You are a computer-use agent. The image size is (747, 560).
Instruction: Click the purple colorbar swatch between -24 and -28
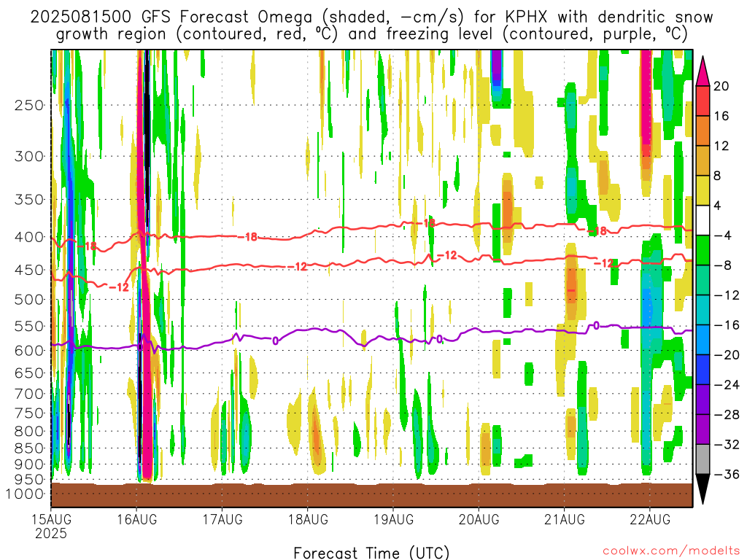703,400
